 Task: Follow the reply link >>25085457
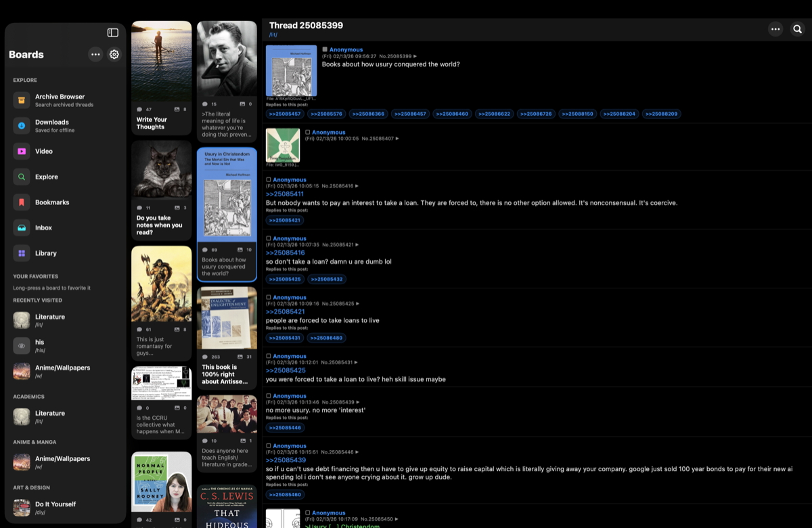point(284,114)
